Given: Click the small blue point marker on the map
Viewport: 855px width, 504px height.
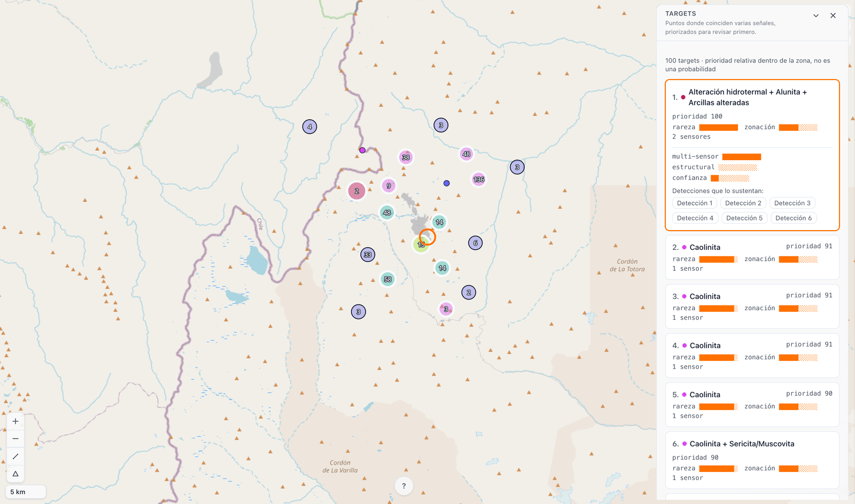Looking at the screenshot, I should 447,183.
